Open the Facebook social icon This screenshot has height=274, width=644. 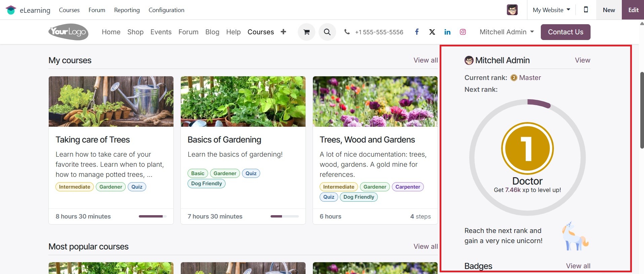416,32
